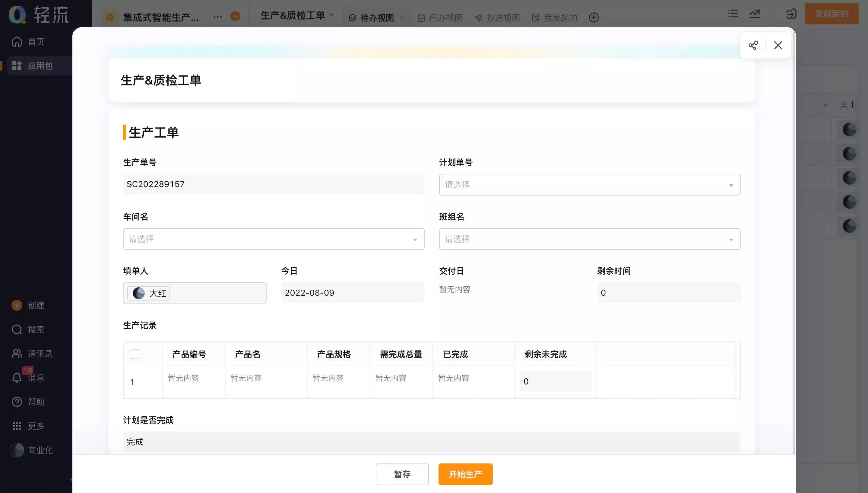Open 帮助 help icon
This screenshot has height=493, width=868.
pos(17,402)
